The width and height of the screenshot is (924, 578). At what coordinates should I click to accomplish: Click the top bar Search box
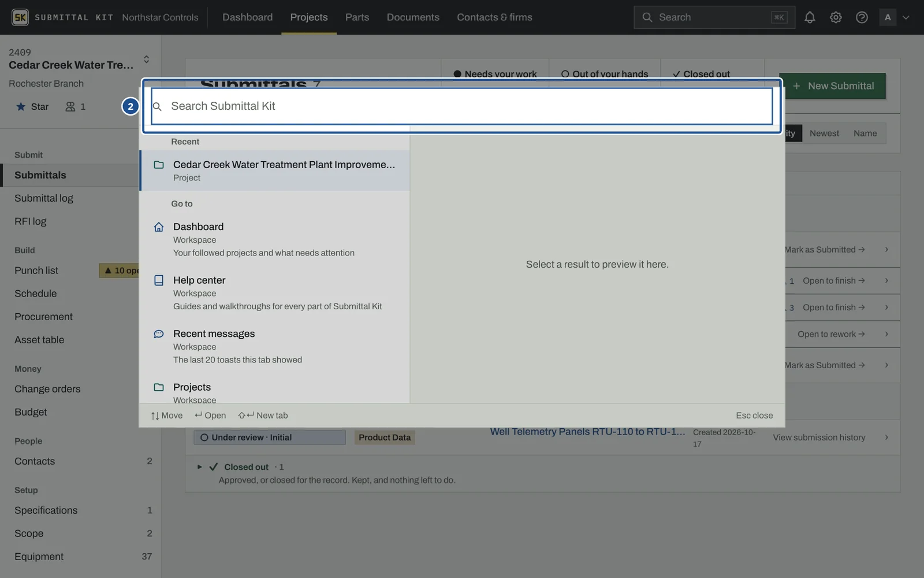click(x=714, y=17)
